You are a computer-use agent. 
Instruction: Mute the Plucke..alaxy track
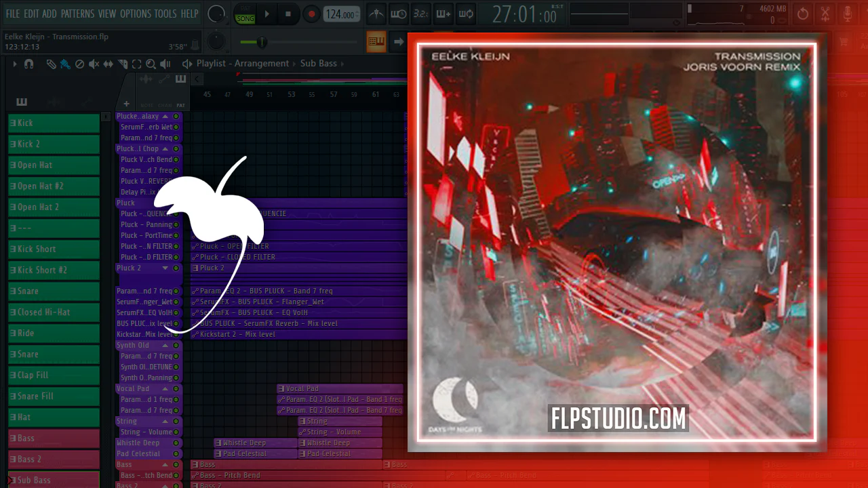(x=176, y=117)
